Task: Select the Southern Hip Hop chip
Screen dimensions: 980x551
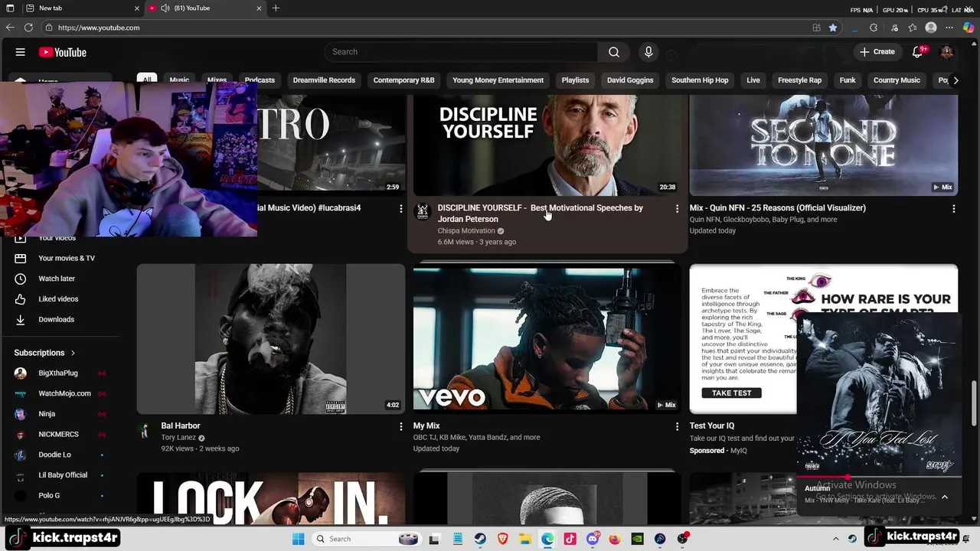Action: 700,80
